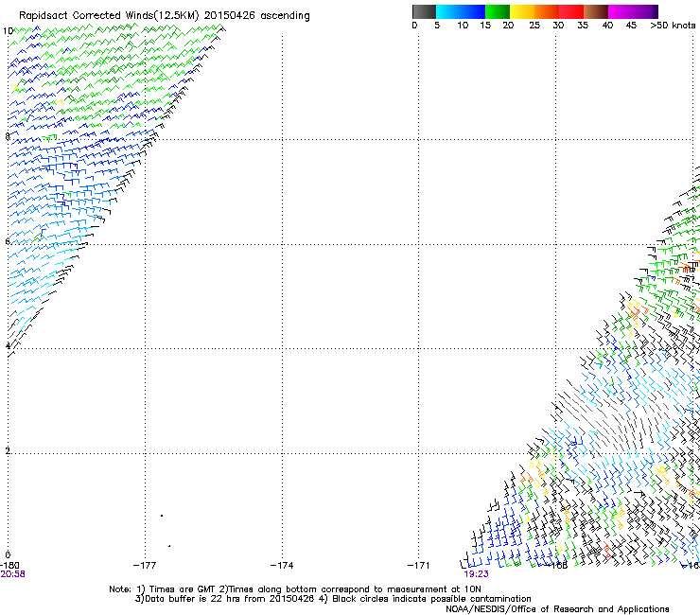Click the latitude axis label '4'
The image size is (700, 615).
8,346
